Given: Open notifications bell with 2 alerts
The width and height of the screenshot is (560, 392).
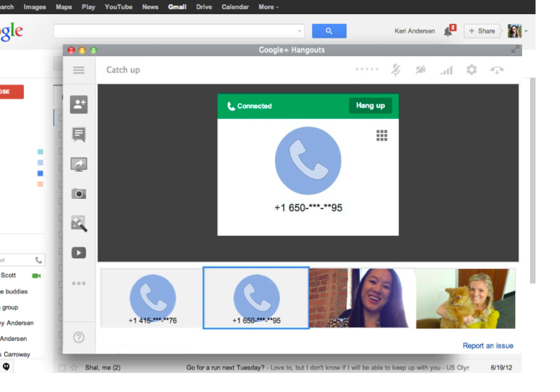Looking at the screenshot, I should coord(449,31).
